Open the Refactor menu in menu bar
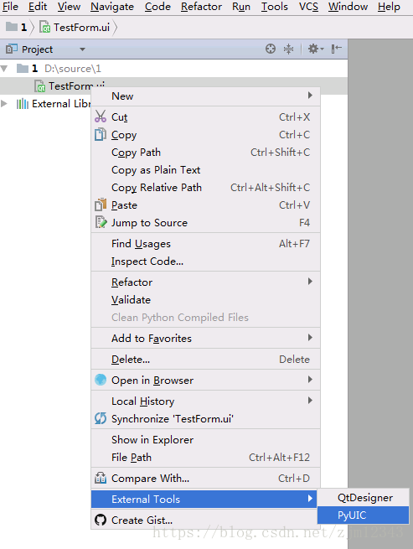 [x=201, y=7]
